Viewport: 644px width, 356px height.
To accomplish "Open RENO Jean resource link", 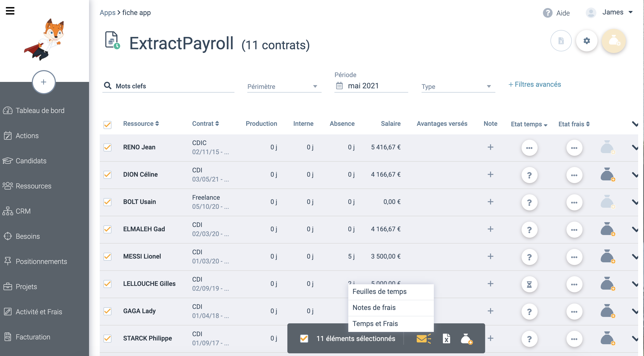I will pyautogui.click(x=139, y=147).
